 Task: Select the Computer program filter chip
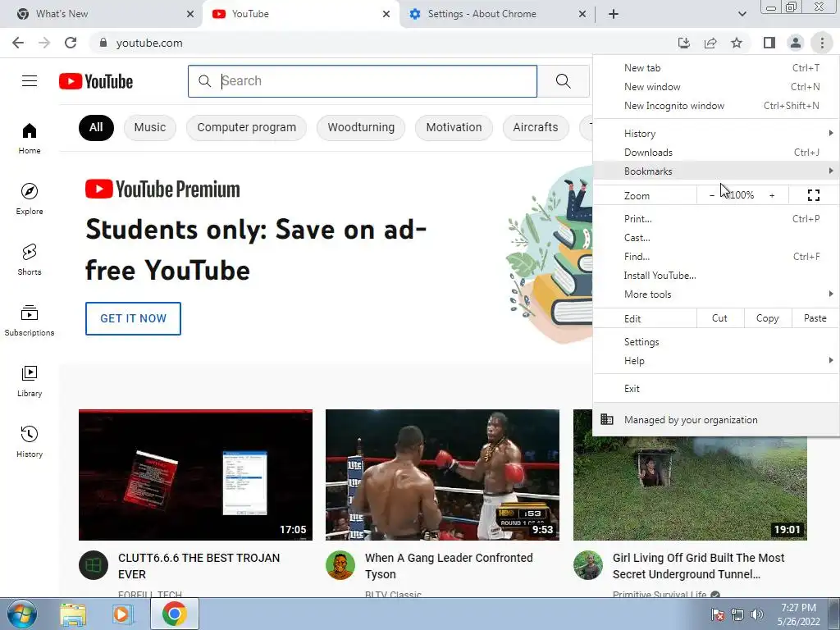click(246, 127)
